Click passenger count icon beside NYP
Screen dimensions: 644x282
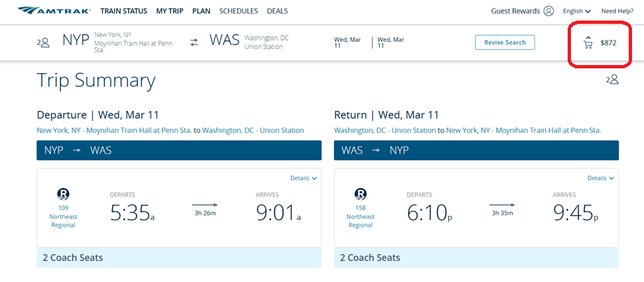coord(44,42)
